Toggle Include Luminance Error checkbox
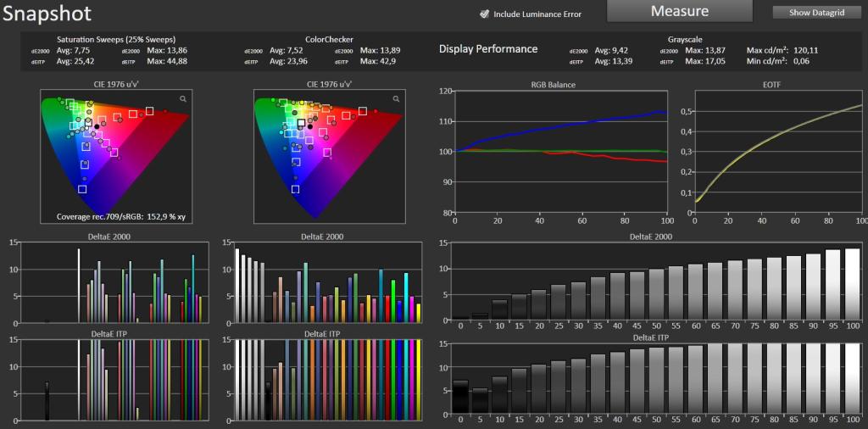This screenshot has height=429, width=868. (484, 14)
